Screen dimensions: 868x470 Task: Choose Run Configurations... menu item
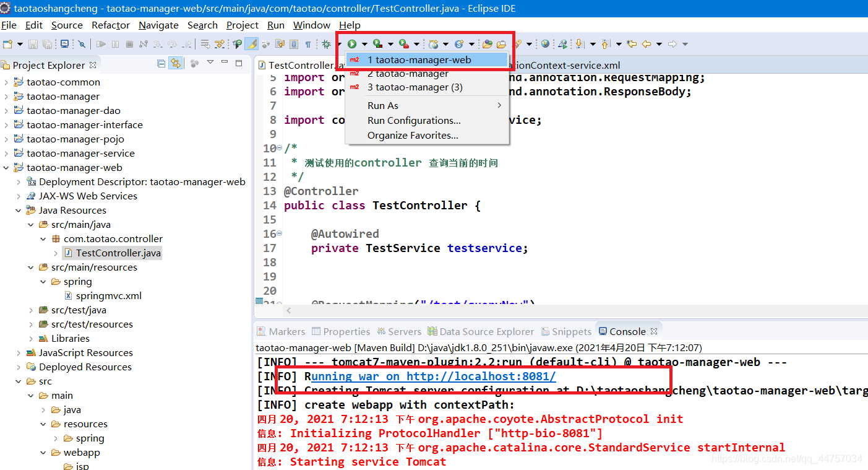(426, 121)
